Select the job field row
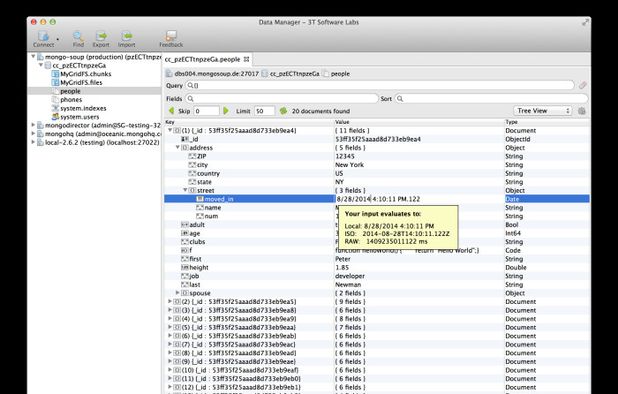618x394 pixels. (x=377, y=276)
